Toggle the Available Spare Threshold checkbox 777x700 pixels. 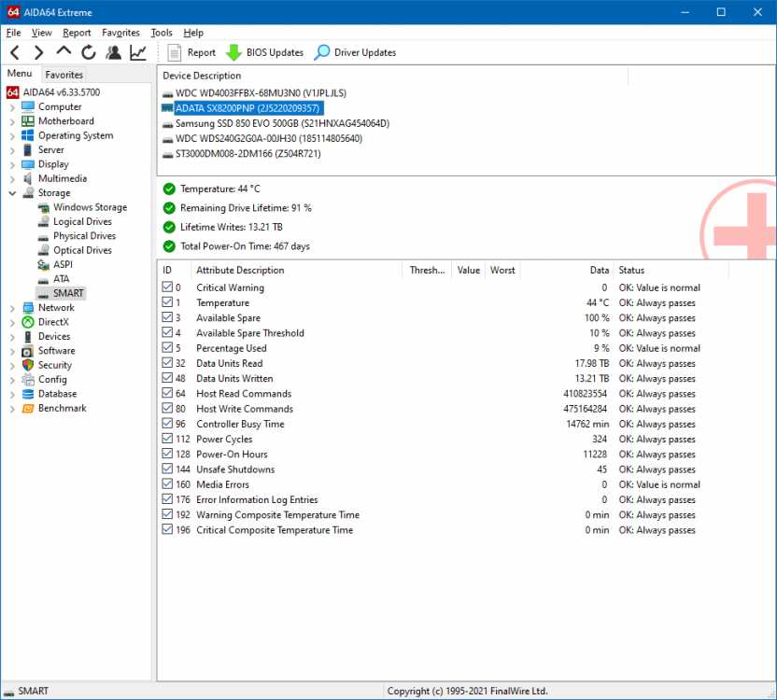coord(167,332)
